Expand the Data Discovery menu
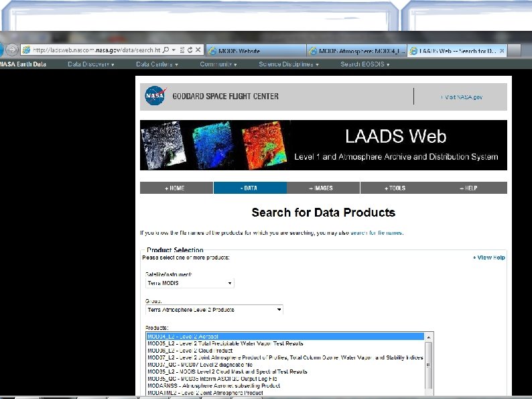The image size is (532, 399). pos(90,64)
